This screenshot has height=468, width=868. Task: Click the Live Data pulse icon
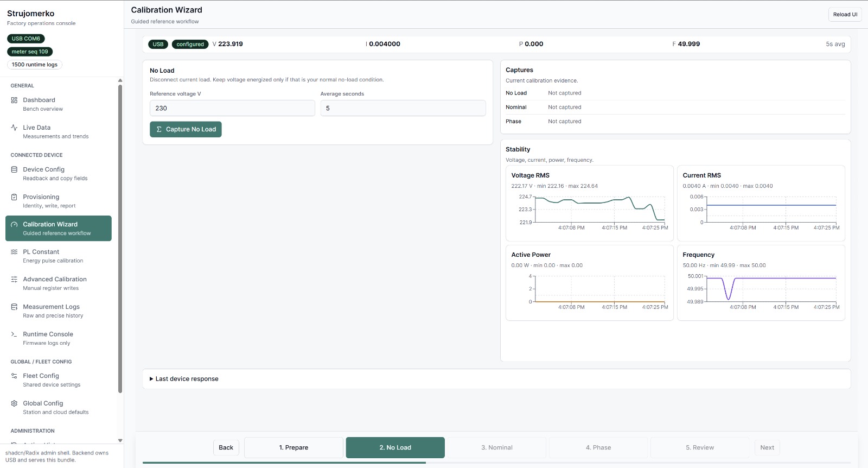point(14,128)
